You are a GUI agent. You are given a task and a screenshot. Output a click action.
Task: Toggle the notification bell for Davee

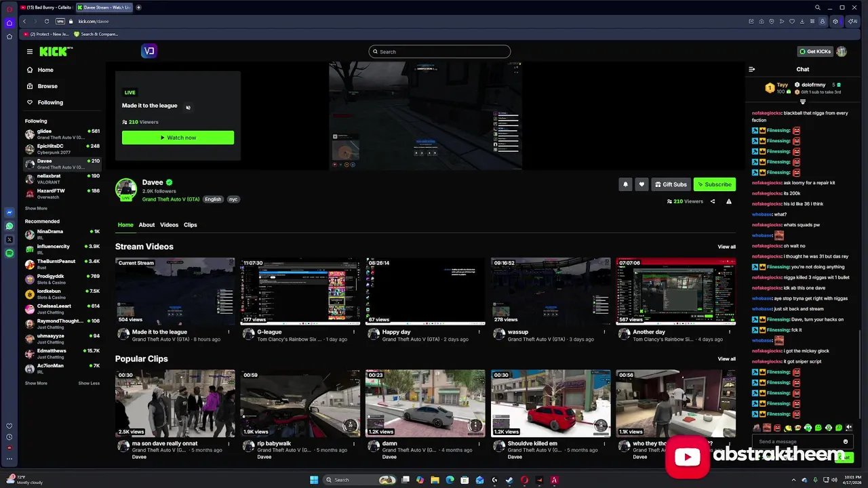click(625, 184)
